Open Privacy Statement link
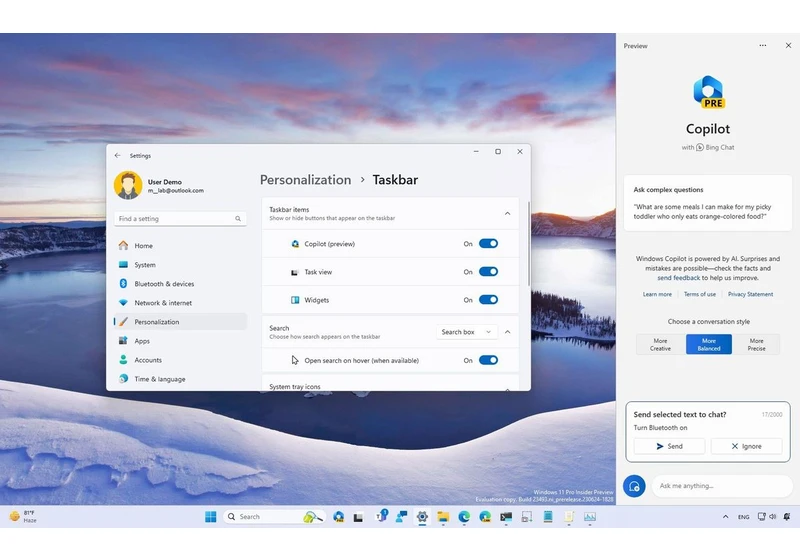 tap(750, 294)
